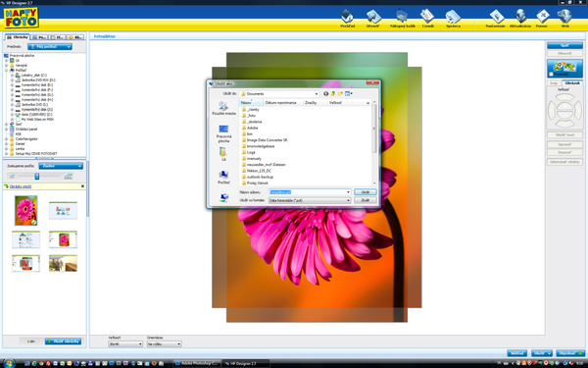Open the Uložiť vo formáte format dropdown
Viewport: 588px width, 368px height.
click(310, 200)
